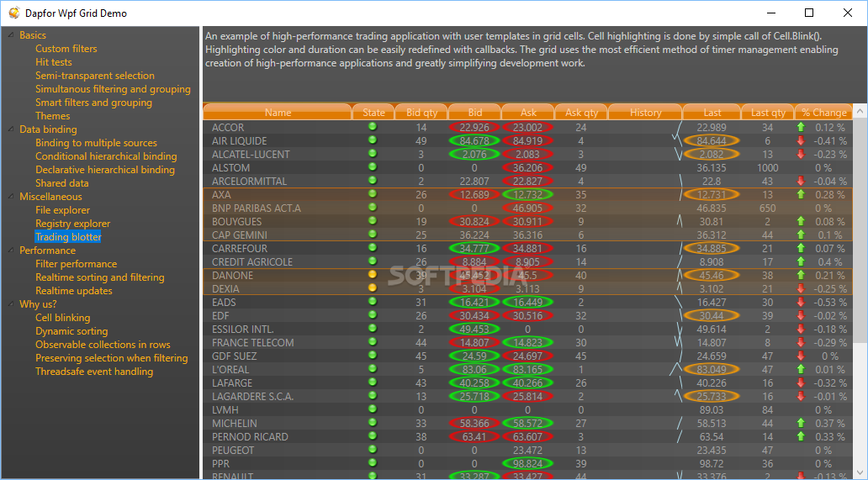Click the orange Last cell 84.644

click(x=712, y=141)
